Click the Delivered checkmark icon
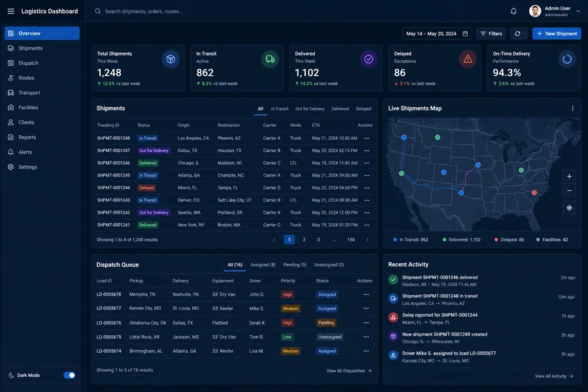Screen dimensions: 588x392 click(x=368, y=59)
